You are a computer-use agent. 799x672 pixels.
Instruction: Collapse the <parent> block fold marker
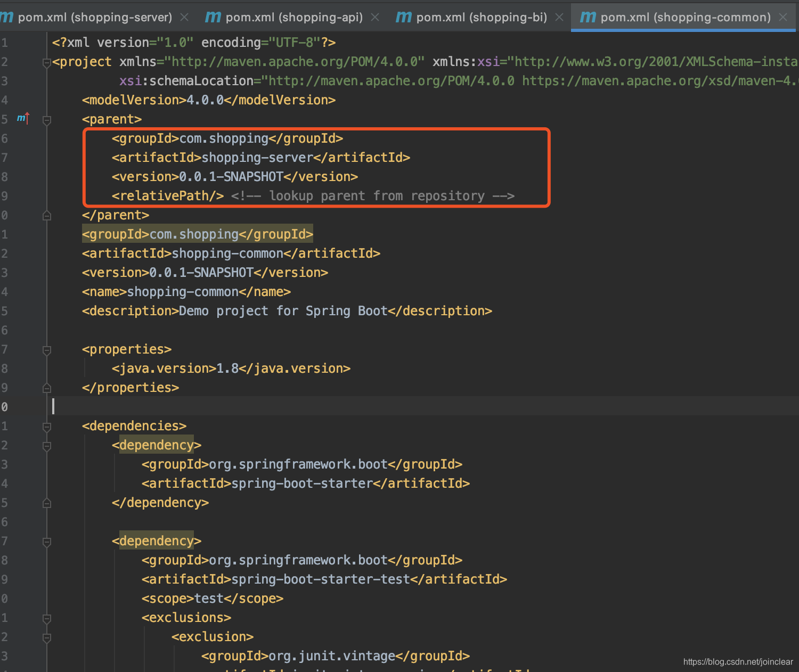[47, 120]
